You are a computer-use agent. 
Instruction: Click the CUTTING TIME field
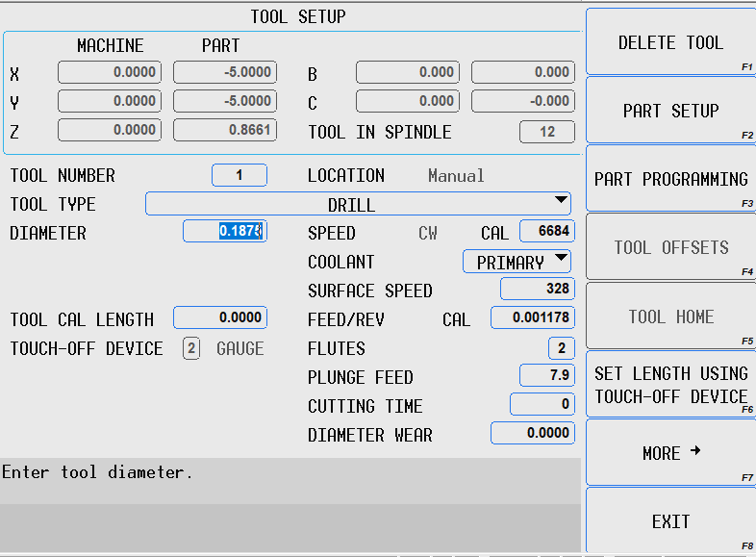point(542,405)
